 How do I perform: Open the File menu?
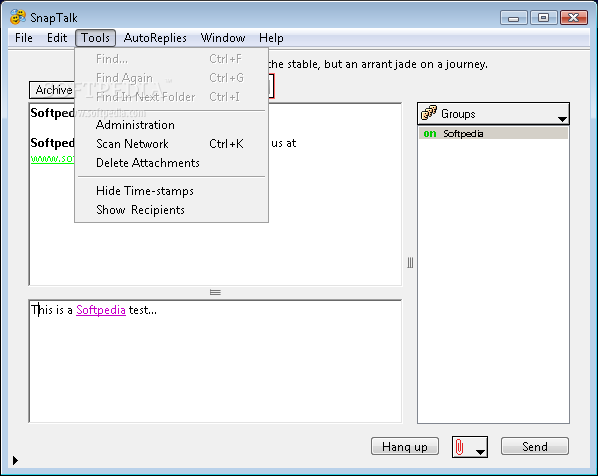pyautogui.click(x=24, y=38)
